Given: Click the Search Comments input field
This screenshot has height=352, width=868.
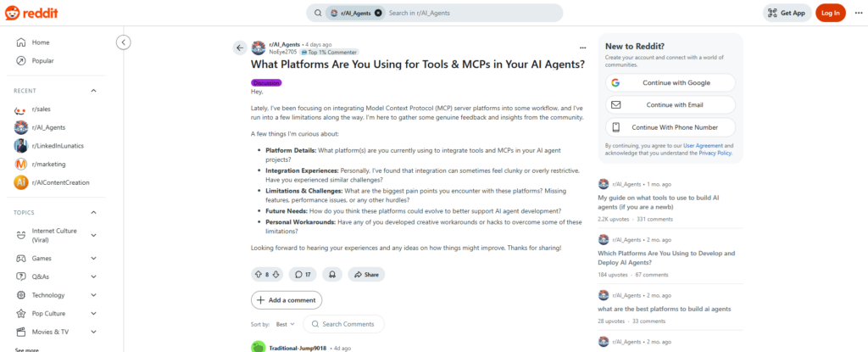Looking at the screenshot, I should pyautogui.click(x=348, y=324).
